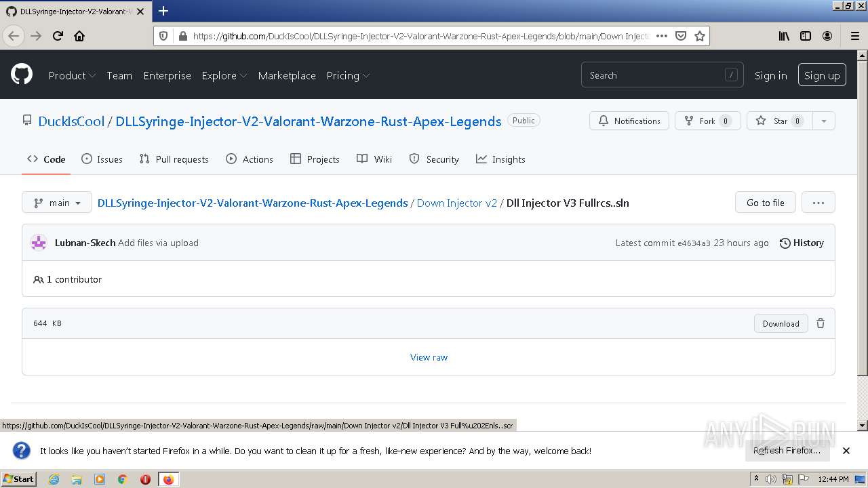
Task: Open Lubnan-Skech profile link
Action: [x=85, y=243]
